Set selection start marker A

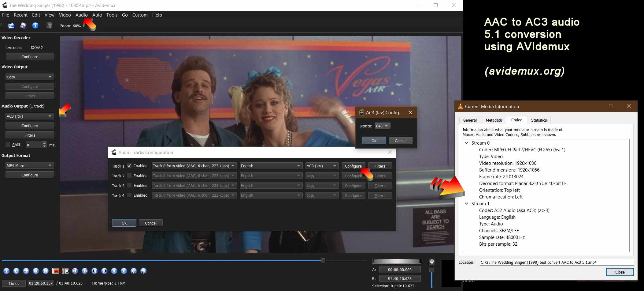56,271
